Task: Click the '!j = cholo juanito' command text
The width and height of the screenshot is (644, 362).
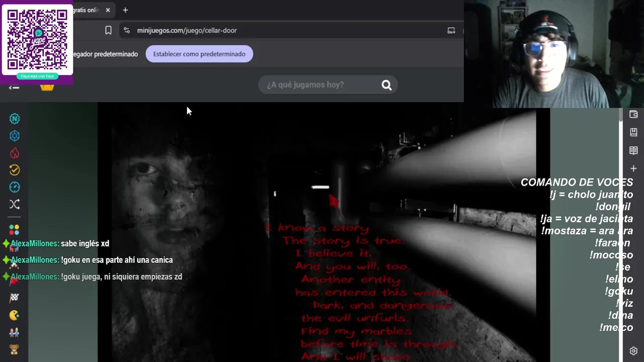Action: pos(592,195)
